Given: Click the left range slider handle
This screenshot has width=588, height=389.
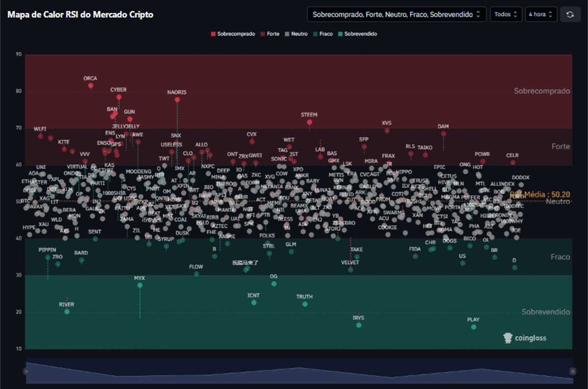Looking at the screenshot, I should coord(26,371).
